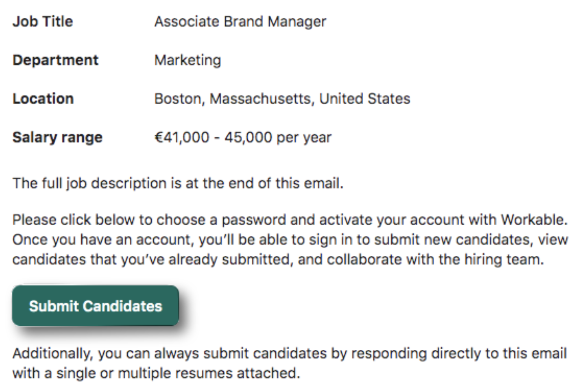Click the Location label
This screenshot has width=584, height=392.
pyautogui.click(x=43, y=98)
